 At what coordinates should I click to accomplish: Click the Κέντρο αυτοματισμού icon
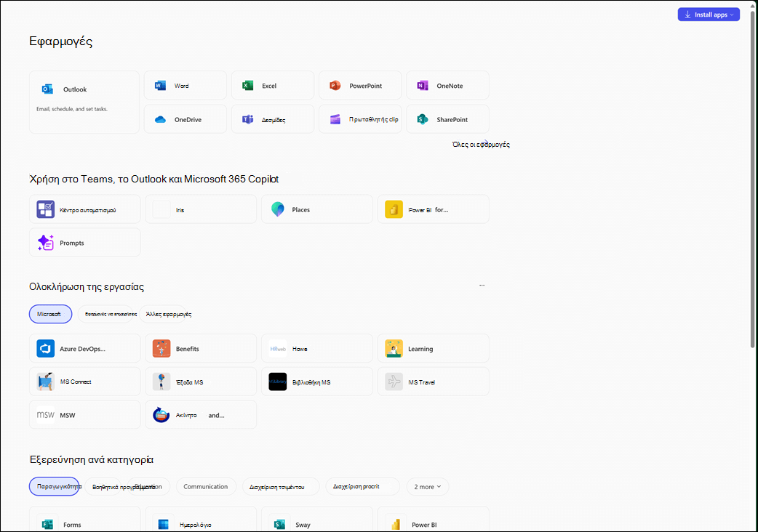(x=45, y=209)
